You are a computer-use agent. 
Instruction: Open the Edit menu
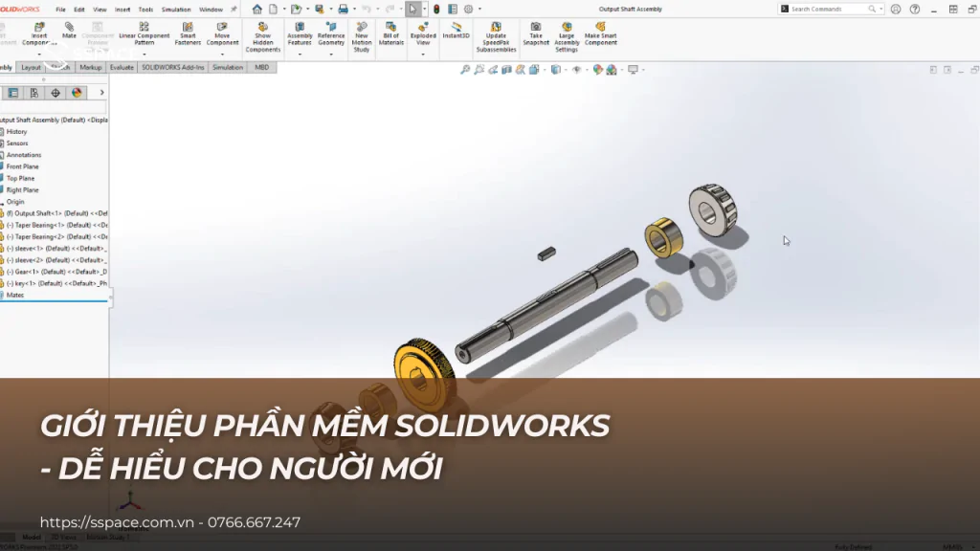click(x=79, y=10)
